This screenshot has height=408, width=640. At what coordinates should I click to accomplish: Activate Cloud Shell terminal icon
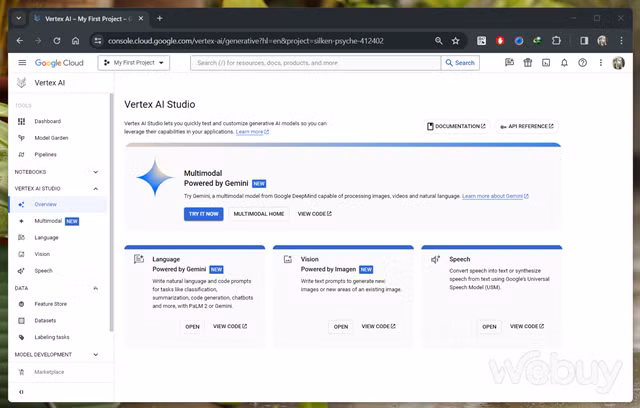click(x=546, y=62)
